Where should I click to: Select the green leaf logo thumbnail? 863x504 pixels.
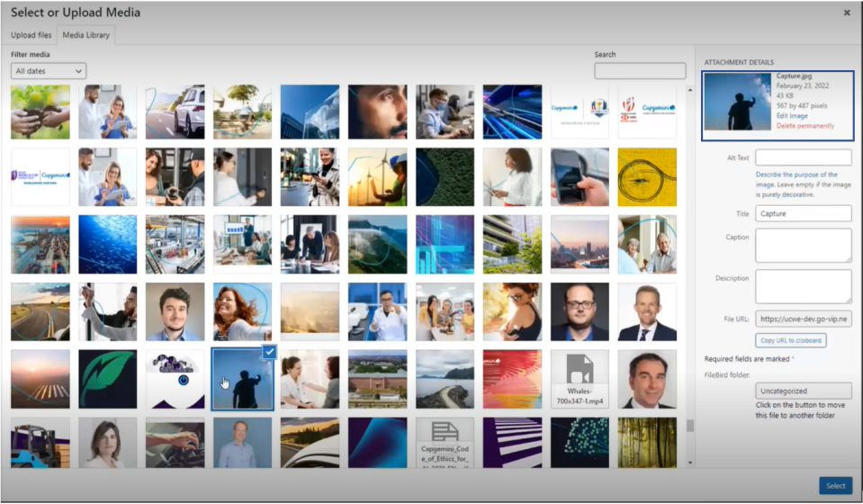[107, 379]
